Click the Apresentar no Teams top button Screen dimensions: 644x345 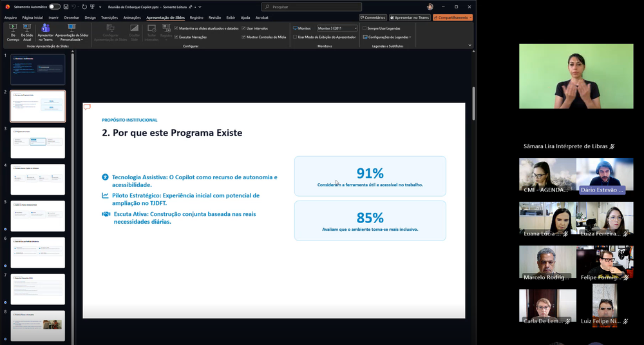(x=410, y=17)
